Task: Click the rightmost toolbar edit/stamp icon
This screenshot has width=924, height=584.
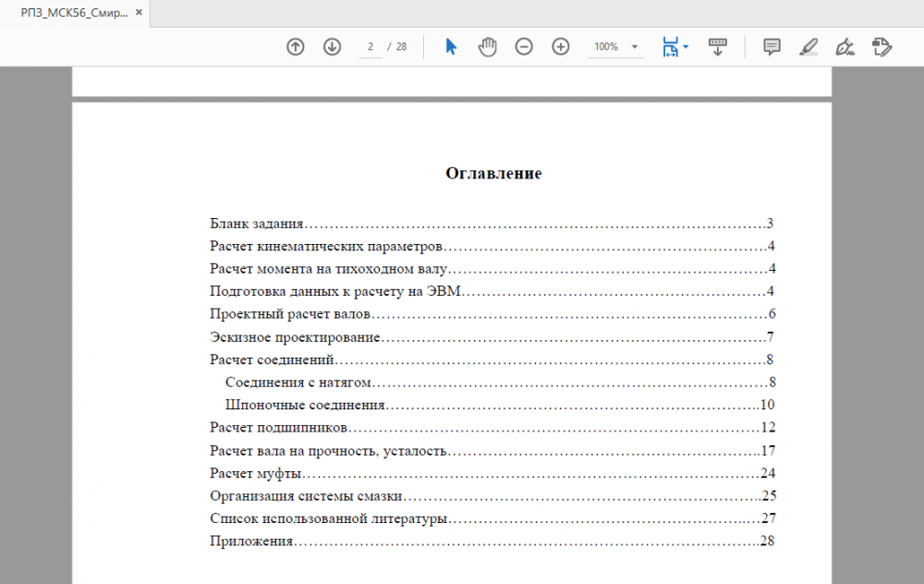Action: pos(881,47)
